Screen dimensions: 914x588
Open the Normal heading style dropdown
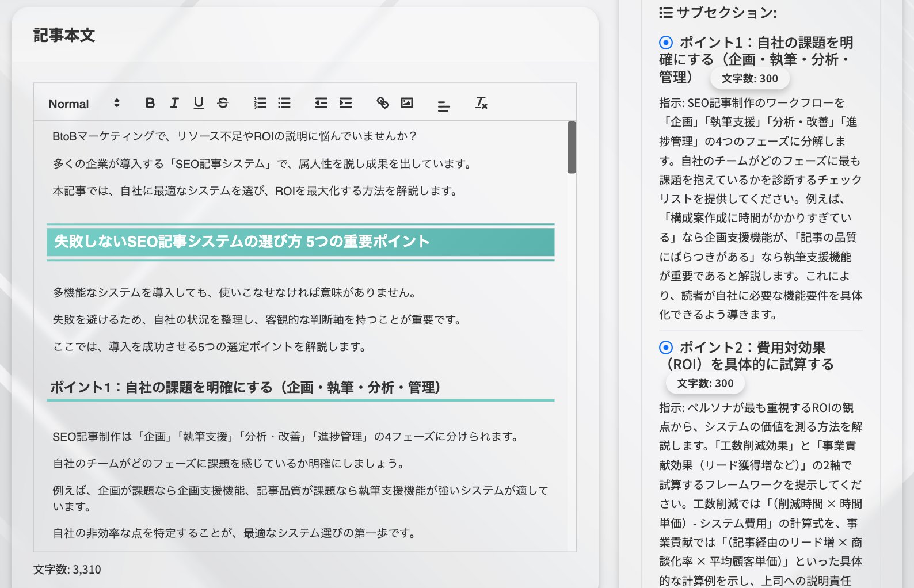[x=84, y=104]
